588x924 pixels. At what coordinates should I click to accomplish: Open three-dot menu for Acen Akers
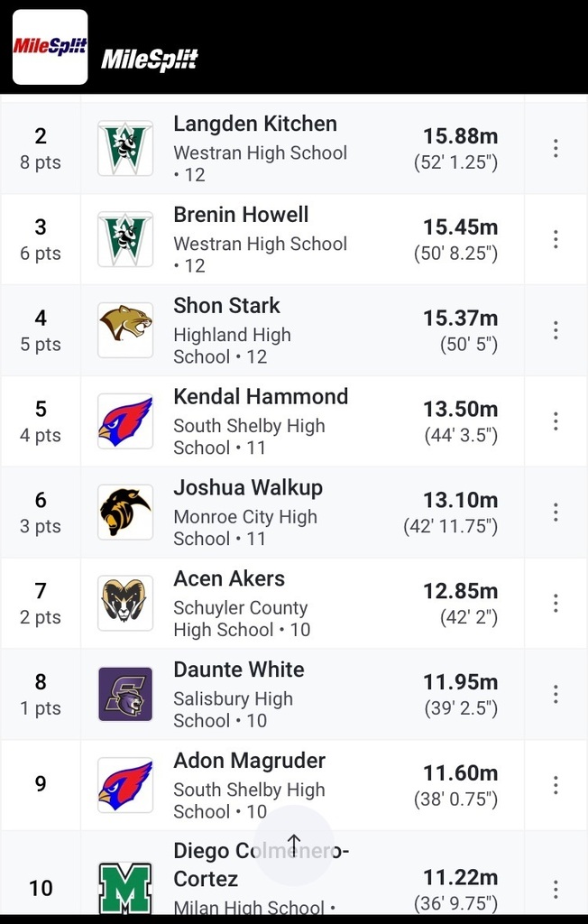(x=556, y=604)
